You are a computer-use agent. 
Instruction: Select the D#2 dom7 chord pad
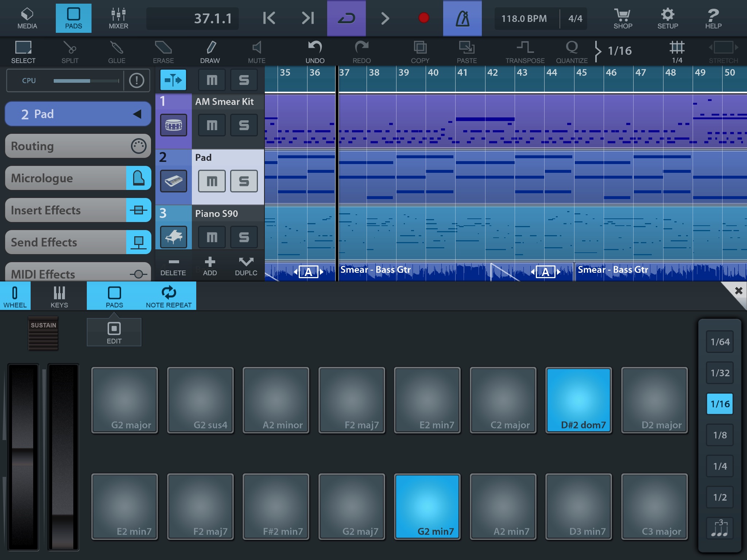click(x=579, y=399)
